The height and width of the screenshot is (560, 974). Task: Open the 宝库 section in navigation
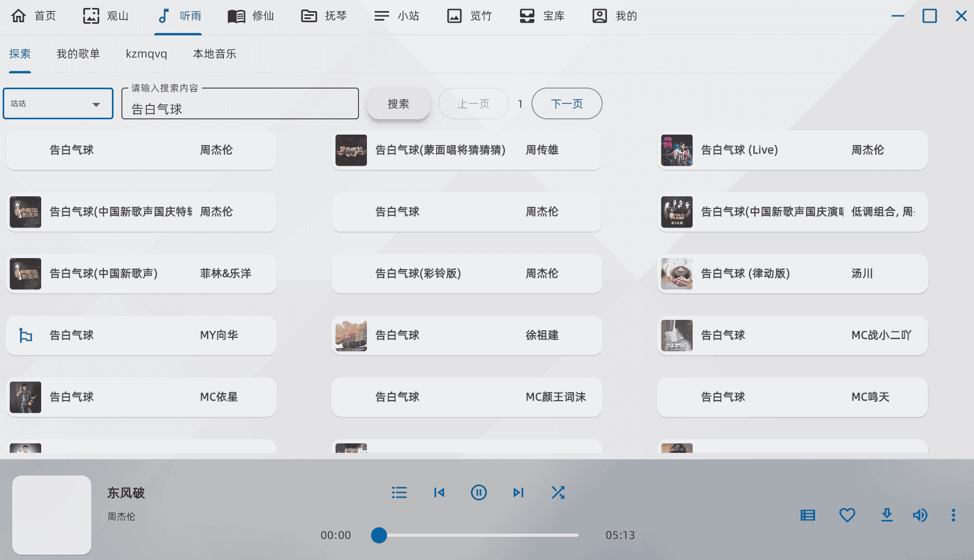click(x=542, y=16)
